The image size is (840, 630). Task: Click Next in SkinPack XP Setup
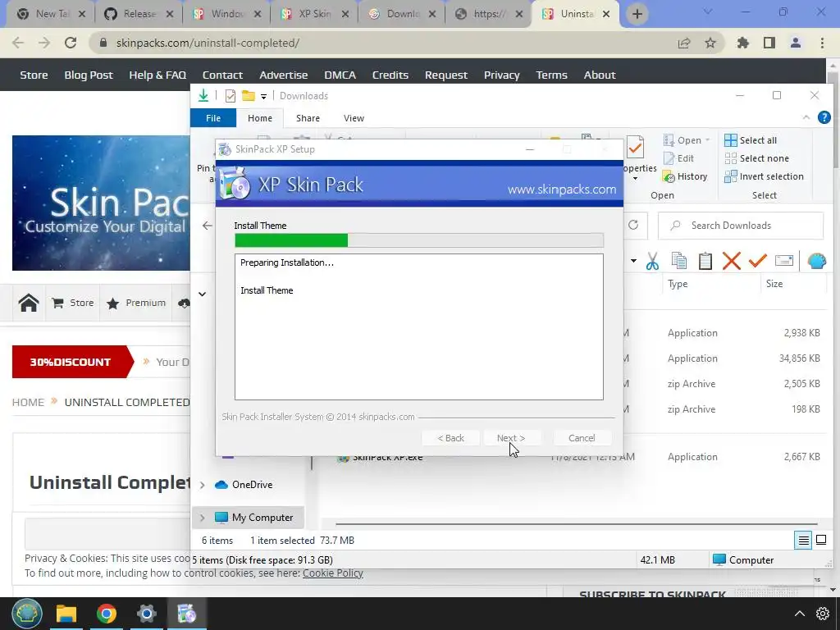point(511,438)
